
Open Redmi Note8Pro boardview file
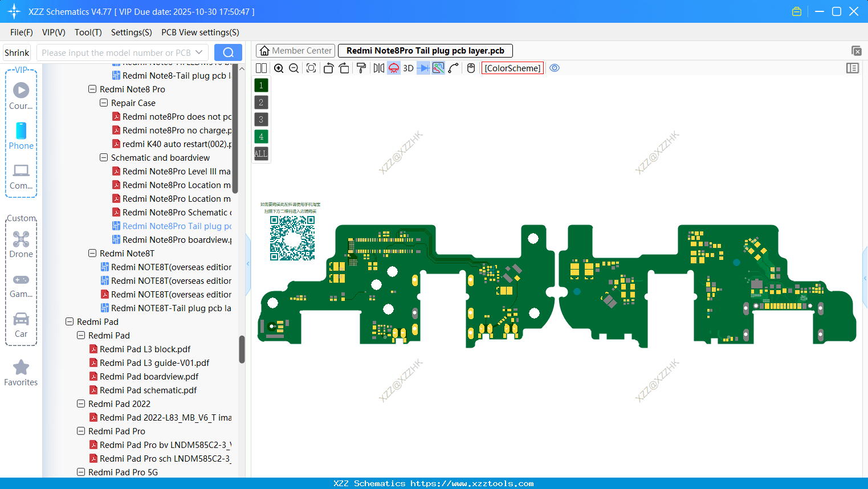(x=172, y=240)
